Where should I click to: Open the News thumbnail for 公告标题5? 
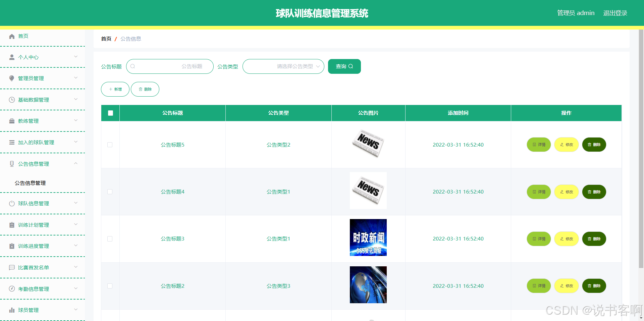368,143
